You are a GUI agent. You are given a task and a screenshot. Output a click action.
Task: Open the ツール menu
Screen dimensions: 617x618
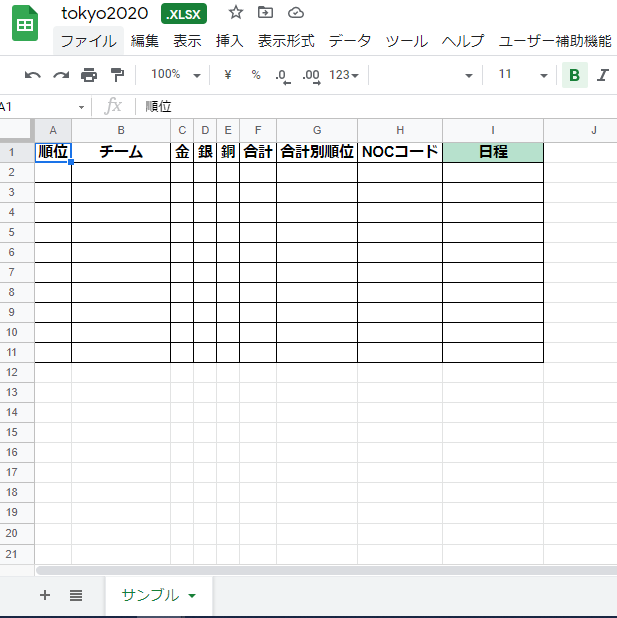(x=406, y=41)
